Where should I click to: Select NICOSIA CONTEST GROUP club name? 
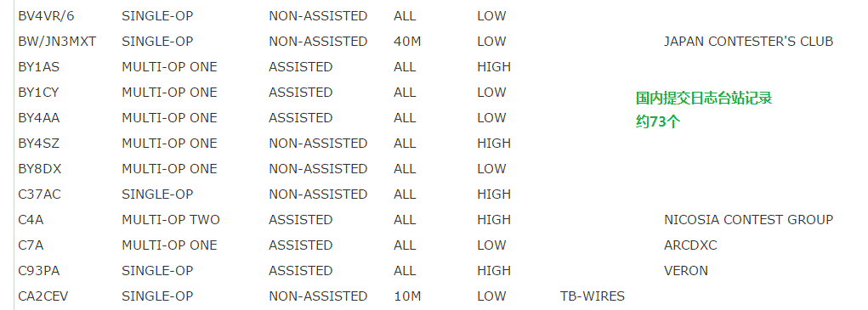(x=748, y=219)
